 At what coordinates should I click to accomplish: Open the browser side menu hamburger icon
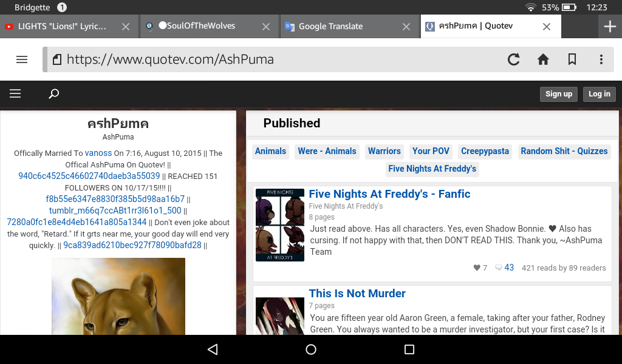pos(22,59)
